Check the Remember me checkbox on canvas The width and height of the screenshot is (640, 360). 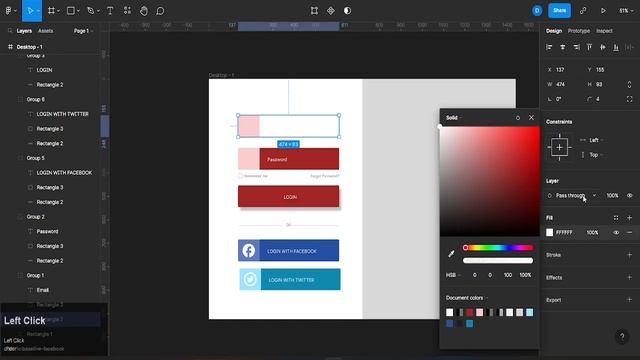pos(240,176)
